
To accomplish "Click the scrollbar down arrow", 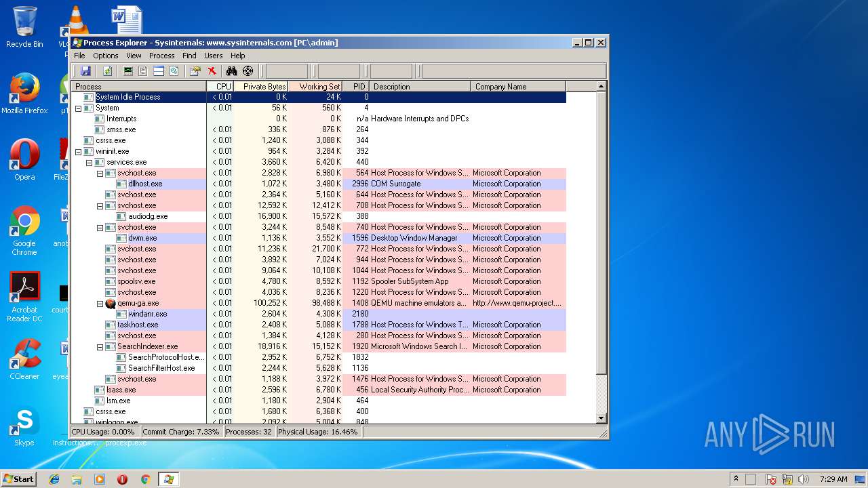I will click(601, 418).
